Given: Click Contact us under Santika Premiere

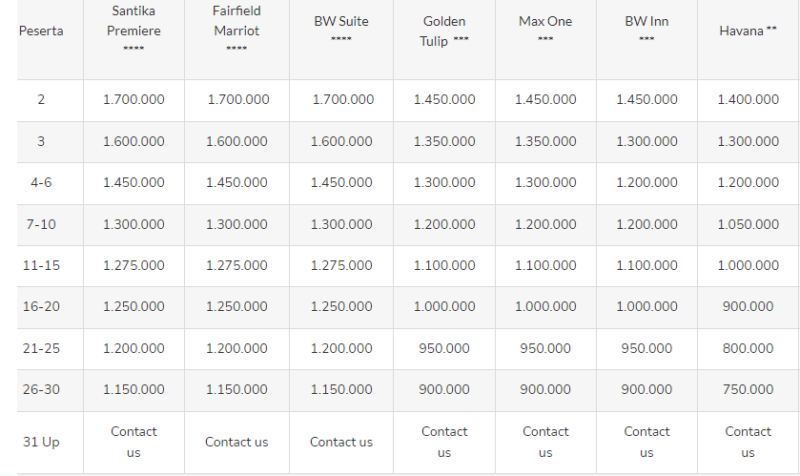Looking at the screenshot, I should tap(134, 442).
